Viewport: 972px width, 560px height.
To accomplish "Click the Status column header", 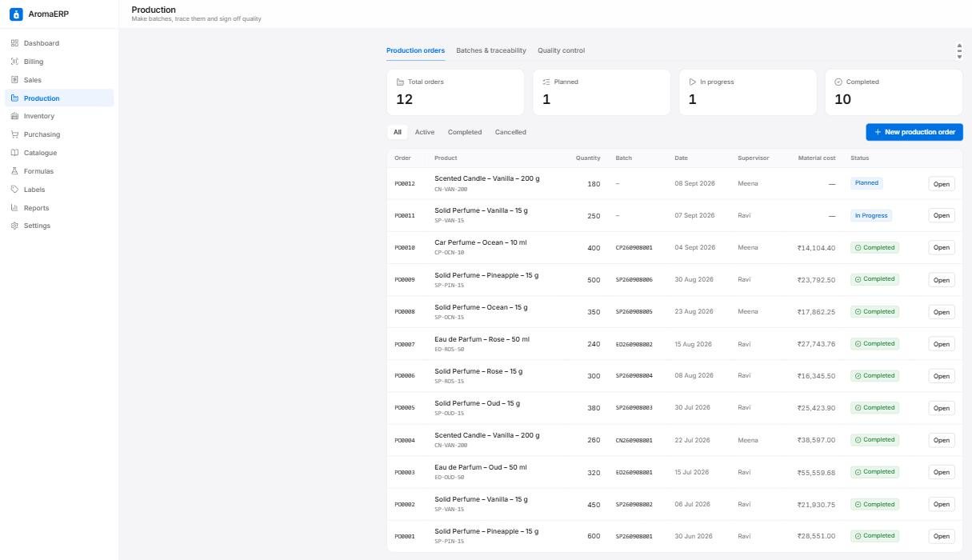I will point(859,158).
